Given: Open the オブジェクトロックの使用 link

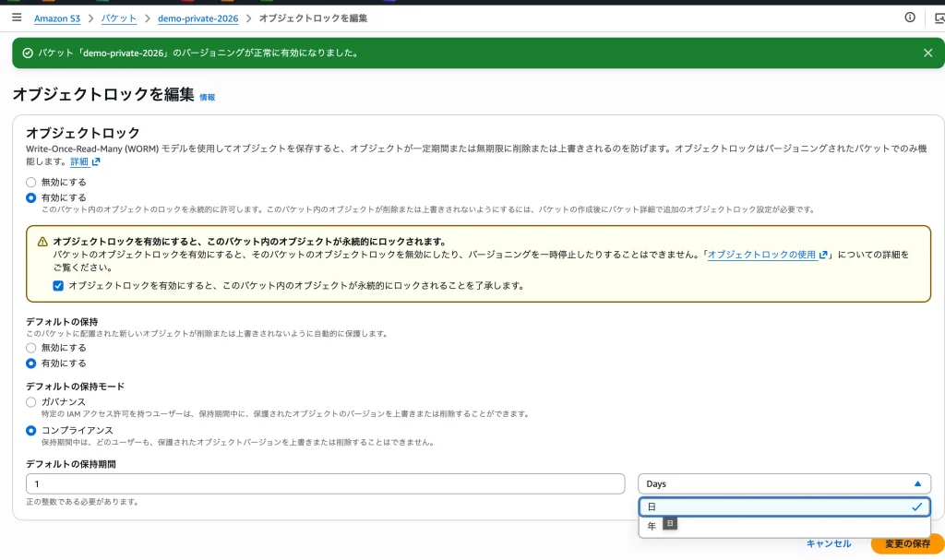Looking at the screenshot, I should coord(761,254).
